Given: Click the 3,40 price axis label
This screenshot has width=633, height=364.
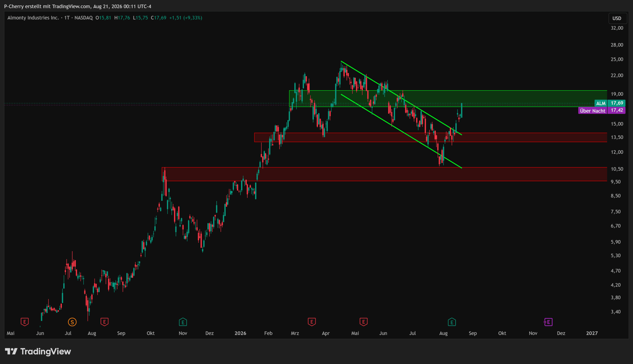Looking at the screenshot, I should click(x=616, y=312).
